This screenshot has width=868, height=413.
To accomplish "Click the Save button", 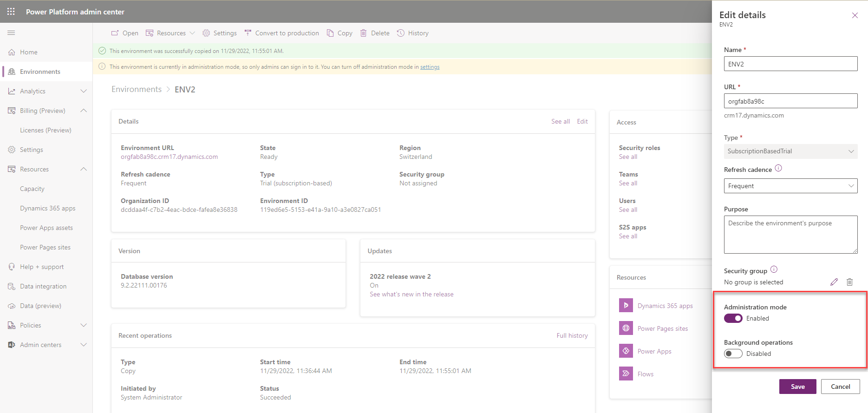I will pos(797,387).
